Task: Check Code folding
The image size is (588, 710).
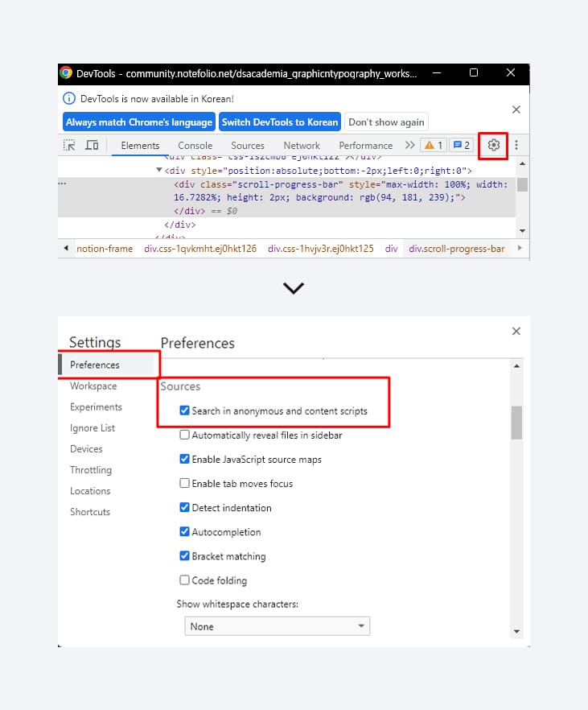Action: [184, 580]
